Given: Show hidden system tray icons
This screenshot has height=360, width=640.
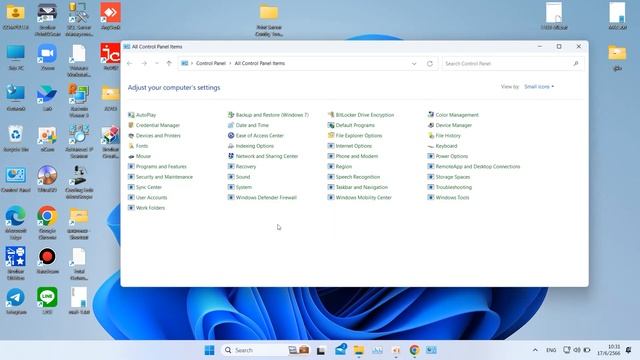Looking at the screenshot, I should click(535, 350).
